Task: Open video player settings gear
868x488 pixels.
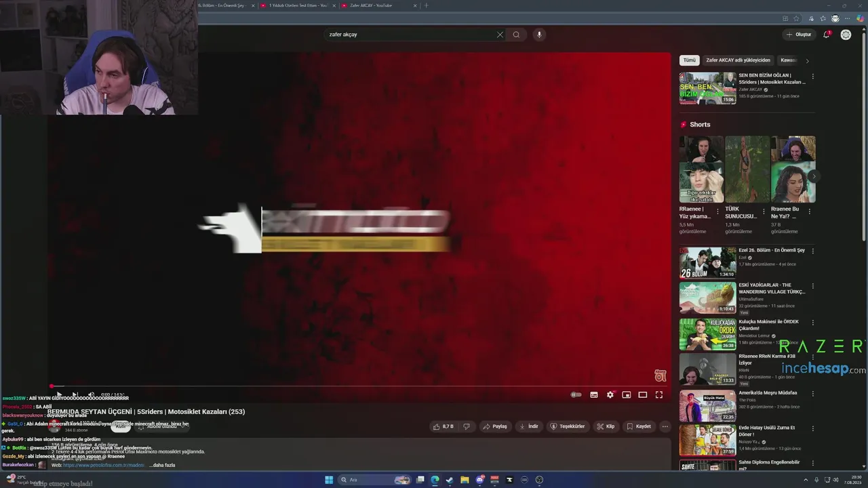Action: point(610,394)
